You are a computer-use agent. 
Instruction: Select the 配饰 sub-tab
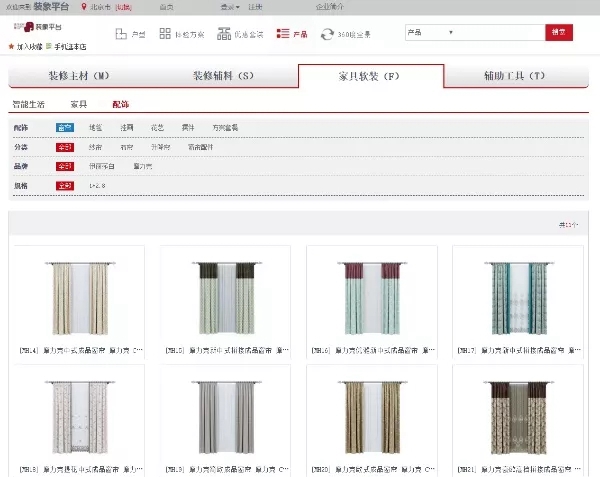click(x=121, y=104)
